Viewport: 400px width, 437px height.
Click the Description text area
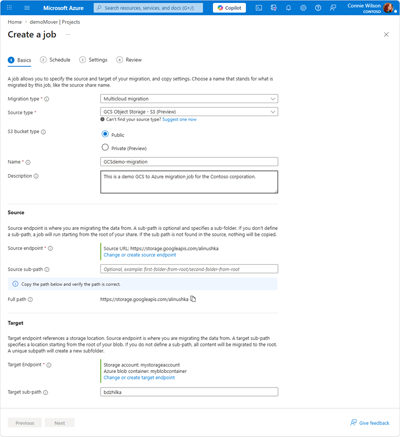189,182
